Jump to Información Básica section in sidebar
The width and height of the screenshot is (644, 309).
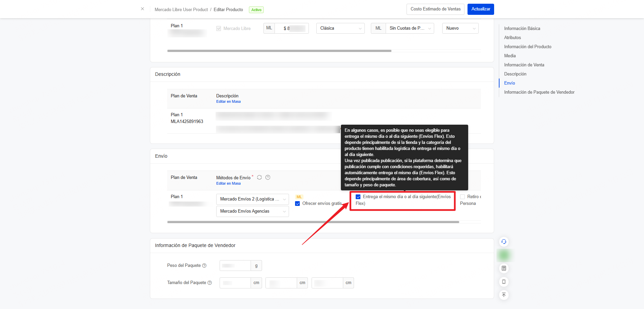[x=522, y=29]
